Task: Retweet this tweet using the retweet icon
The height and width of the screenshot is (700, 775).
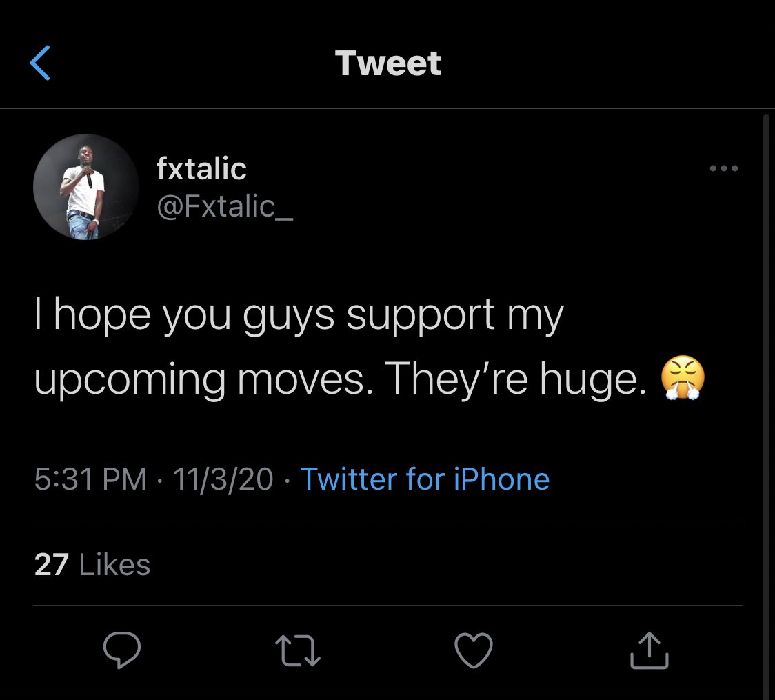Action: (298, 650)
